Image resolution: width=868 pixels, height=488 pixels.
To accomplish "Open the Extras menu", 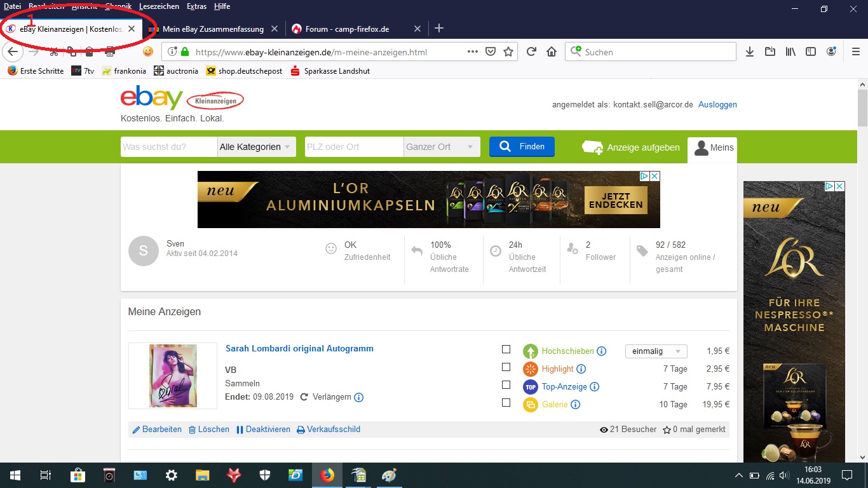I will tap(196, 6).
